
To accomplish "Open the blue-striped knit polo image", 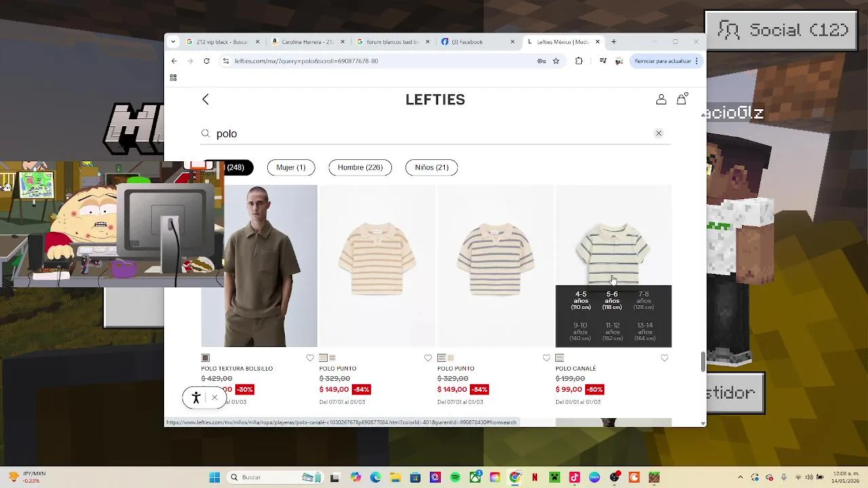I will tap(495, 266).
